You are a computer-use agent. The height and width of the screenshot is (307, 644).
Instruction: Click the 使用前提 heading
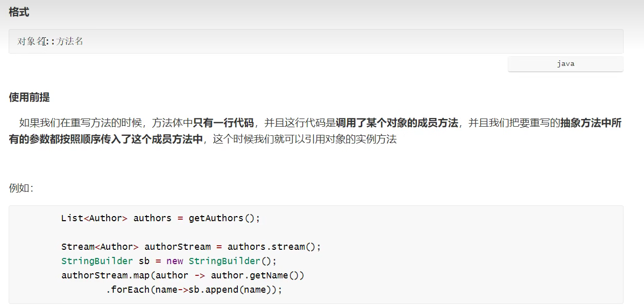pos(29,97)
